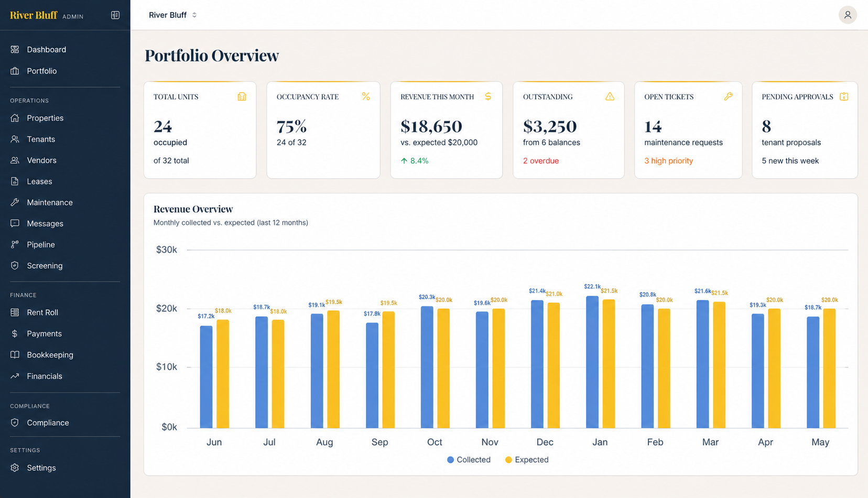Open the user account avatar
Viewport: 868px width, 498px height.
(847, 15)
